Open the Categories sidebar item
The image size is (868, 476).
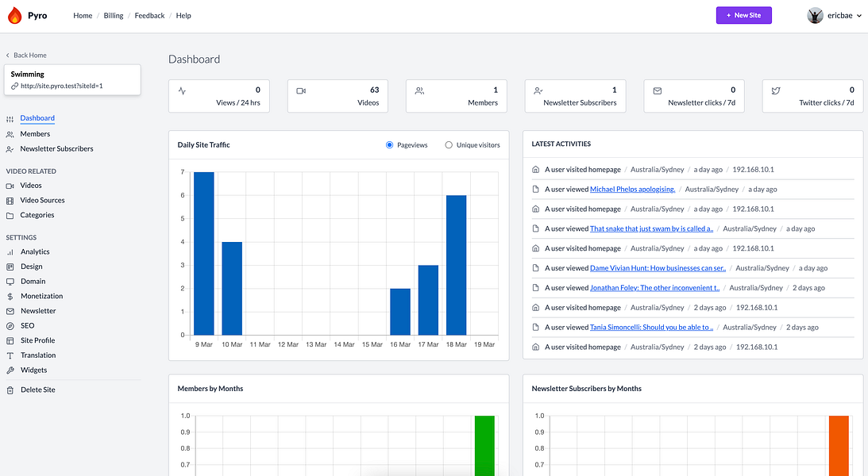pyautogui.click(x=37, y=215)
